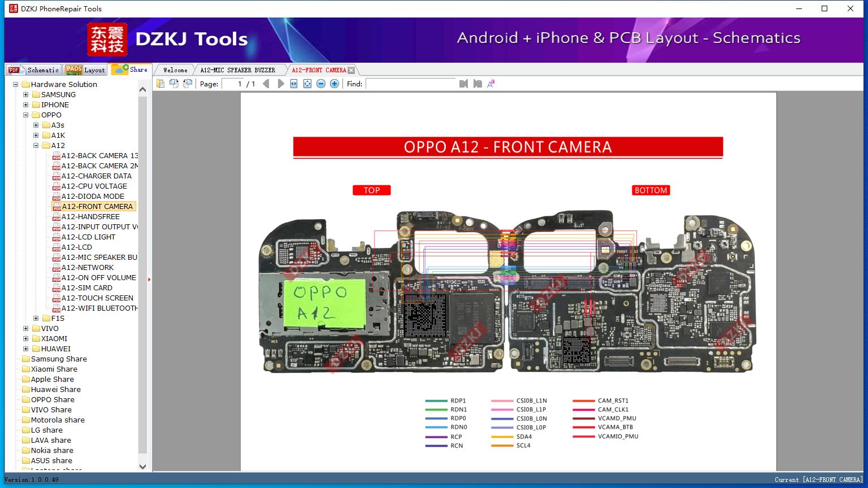Switch to the Schematic tab
The image size is (868, 488).
tap(33, 70)
